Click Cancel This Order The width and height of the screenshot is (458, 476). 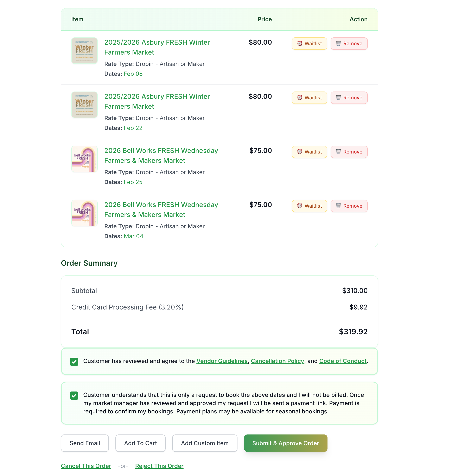86,466
